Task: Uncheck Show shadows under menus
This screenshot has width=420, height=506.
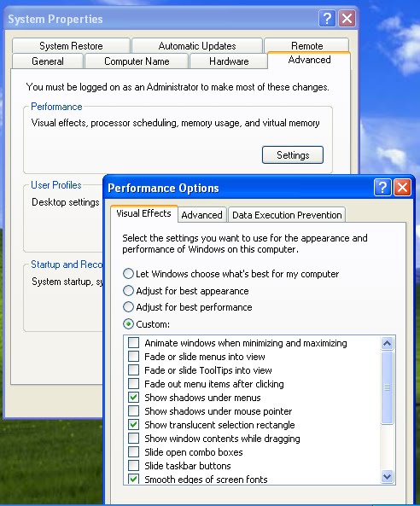Action: click(x=133, y=398)
